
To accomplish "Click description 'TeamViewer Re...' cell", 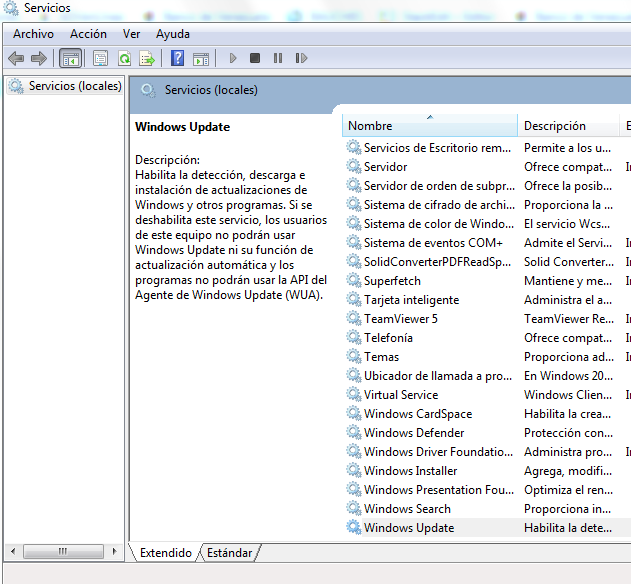I will [569, 318].
